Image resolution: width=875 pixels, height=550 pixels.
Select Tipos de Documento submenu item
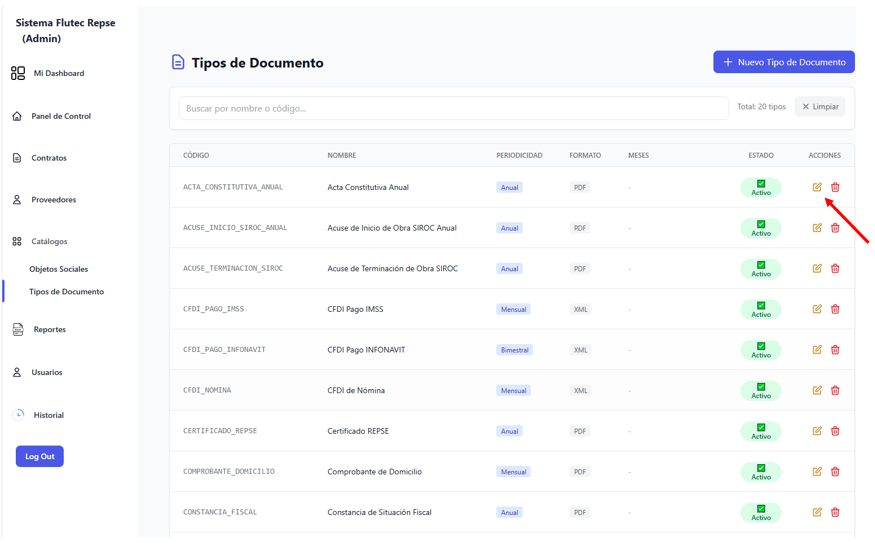point(66,292)
